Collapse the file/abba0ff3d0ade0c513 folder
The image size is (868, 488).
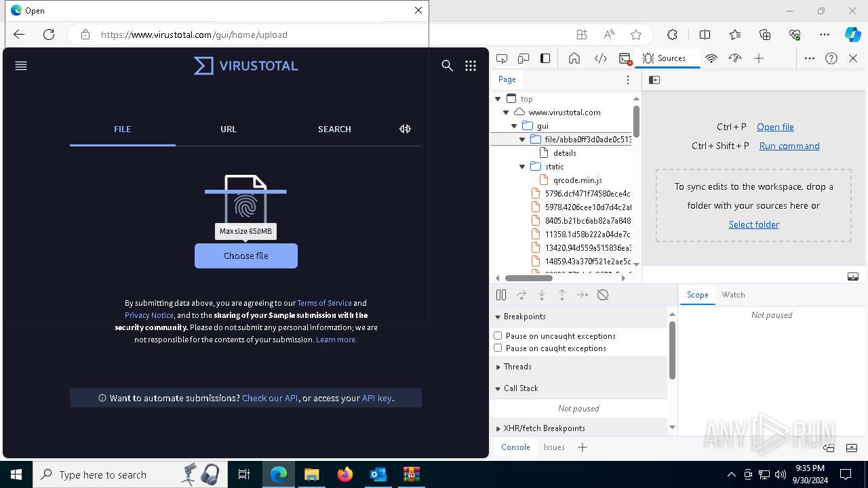coord(522,140)
